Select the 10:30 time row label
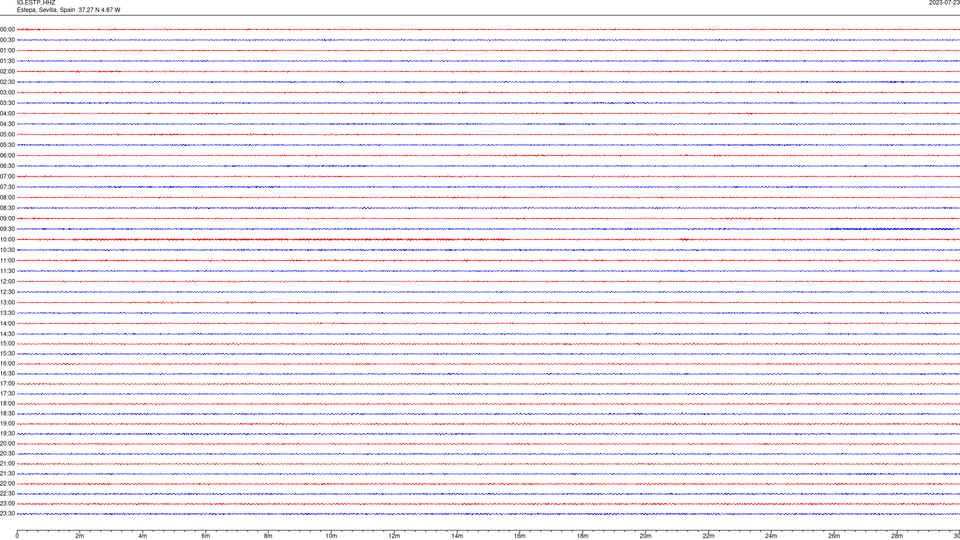This screenshot has width=960, height=540. [x=7, y=250]
